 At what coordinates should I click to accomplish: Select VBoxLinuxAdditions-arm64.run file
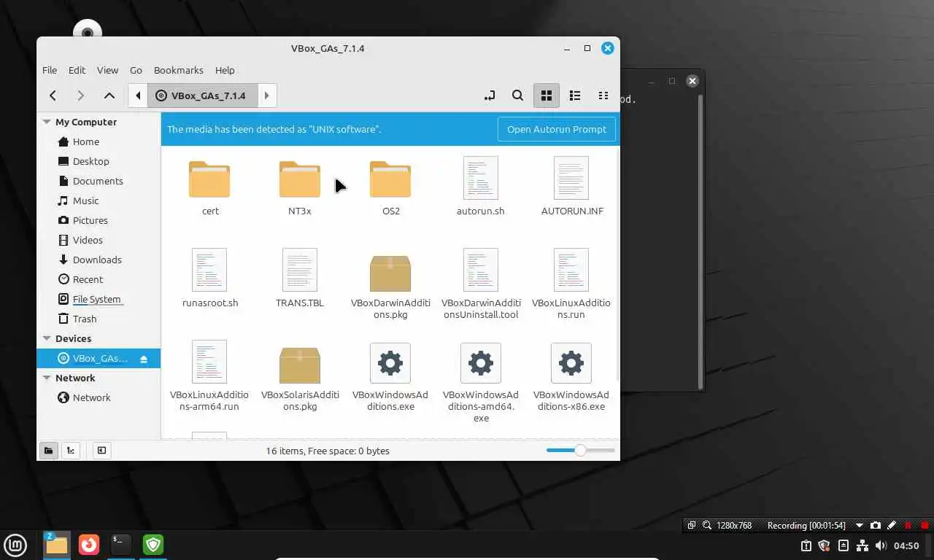coord(209,376)
